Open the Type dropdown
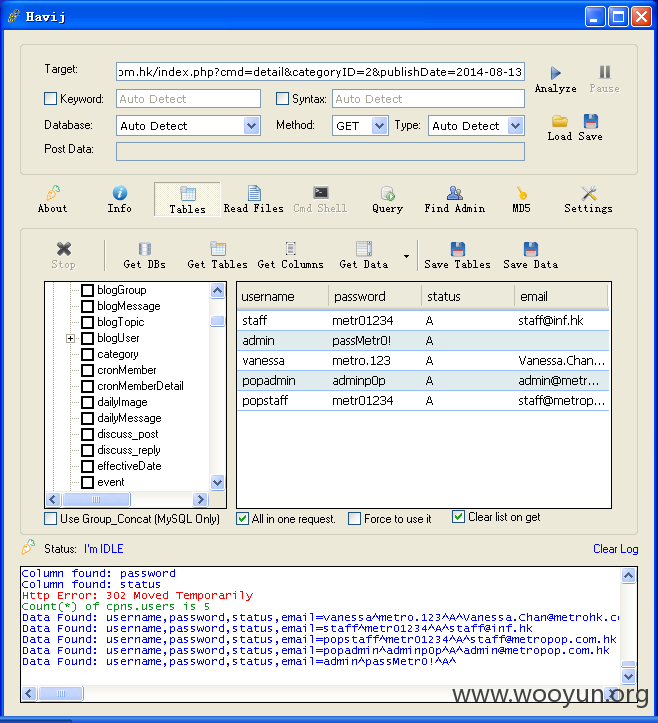658x723 pixels. [516, 125]
